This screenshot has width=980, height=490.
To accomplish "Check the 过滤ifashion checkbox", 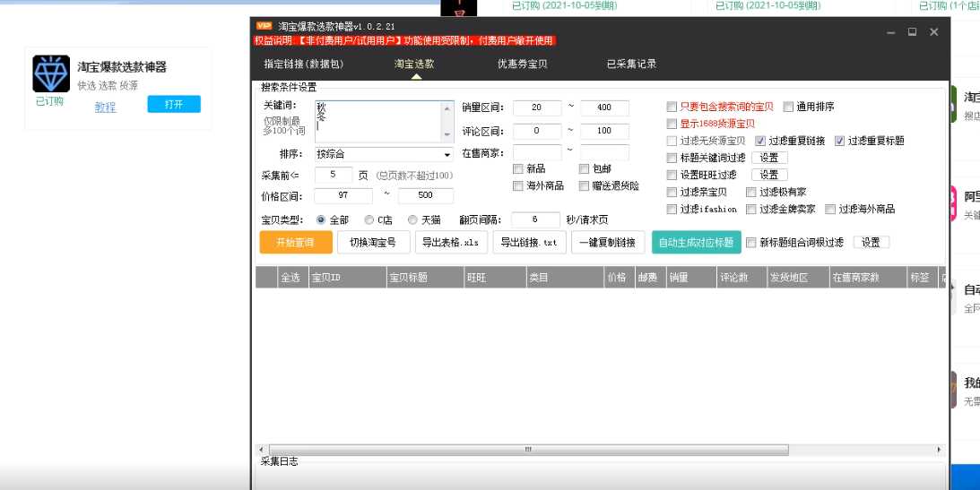I will 672,209.
